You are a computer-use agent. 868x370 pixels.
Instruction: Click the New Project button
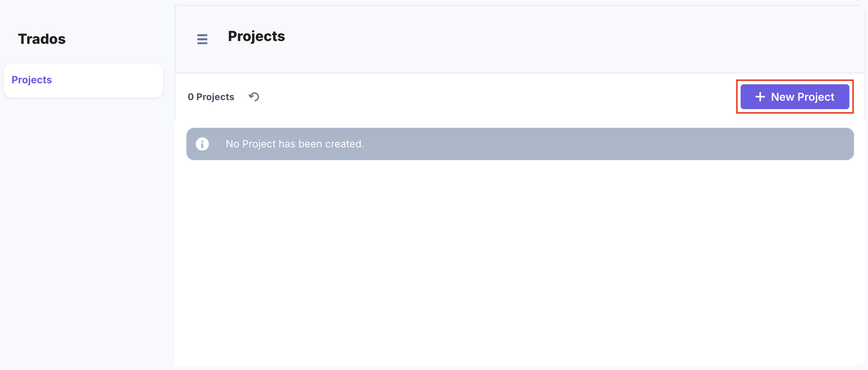795,97
